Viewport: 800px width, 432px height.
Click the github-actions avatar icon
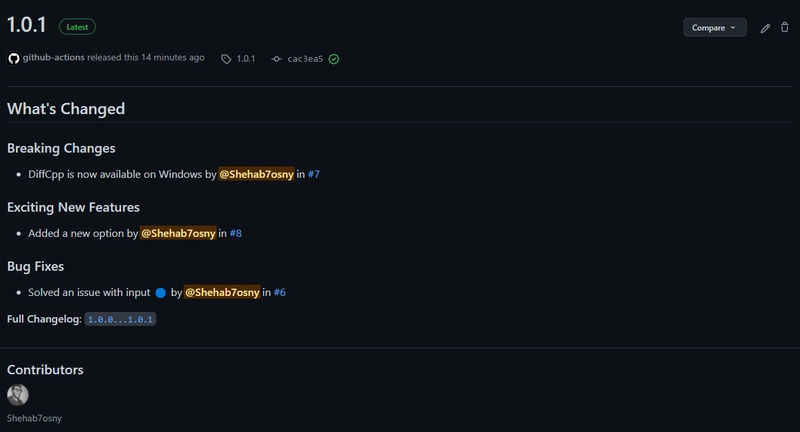click(x=13, y=58)
